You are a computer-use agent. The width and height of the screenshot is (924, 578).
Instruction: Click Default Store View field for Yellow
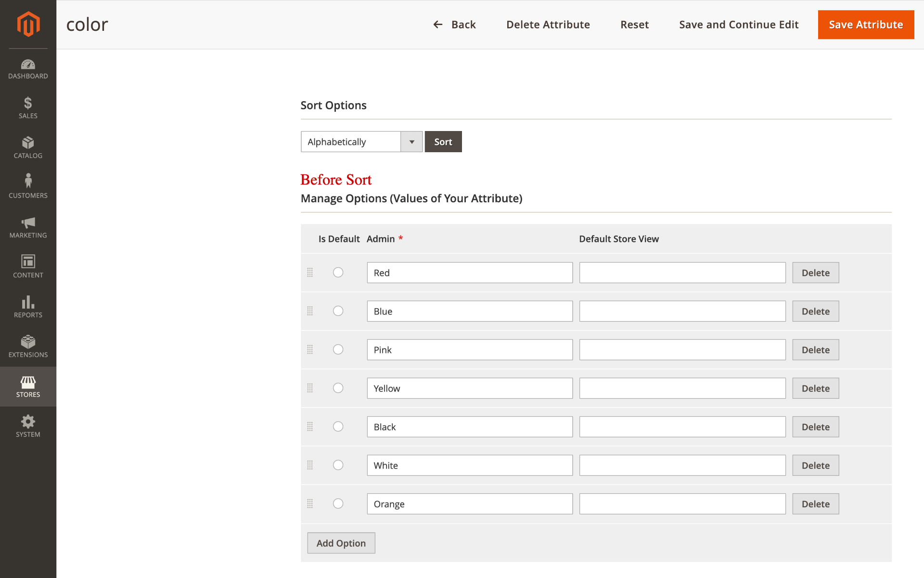pos(682,388)
